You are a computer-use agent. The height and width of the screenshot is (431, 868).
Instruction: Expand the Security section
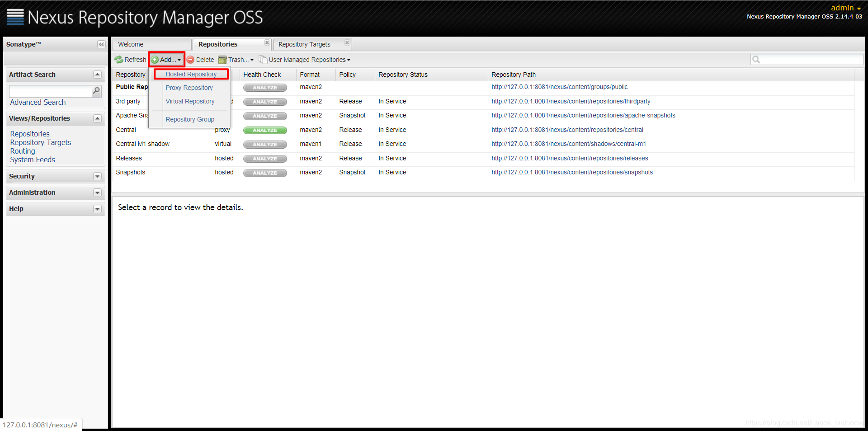click(x=97, y=176)
